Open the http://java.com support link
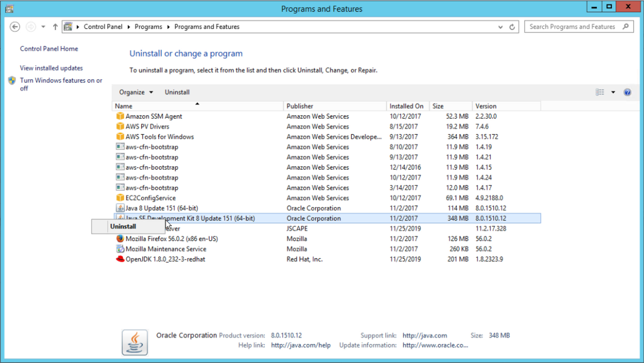This screenshot has width=644, height=363. pyautogui.click(x=425, y=335)
